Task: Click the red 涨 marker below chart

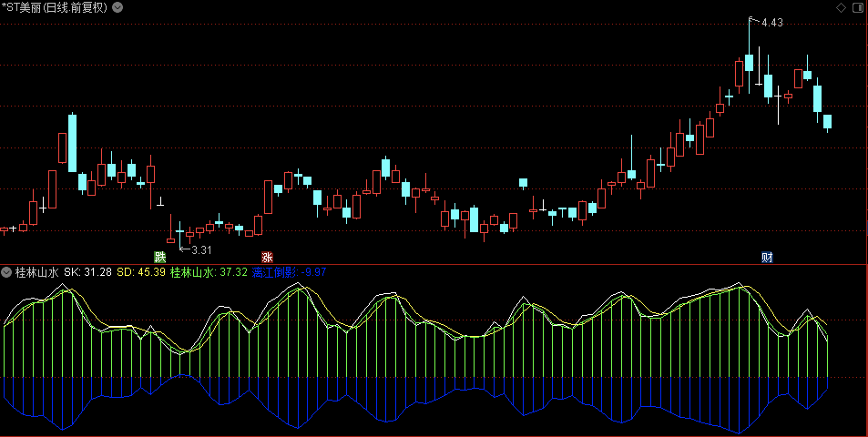Action: [267, 257]
